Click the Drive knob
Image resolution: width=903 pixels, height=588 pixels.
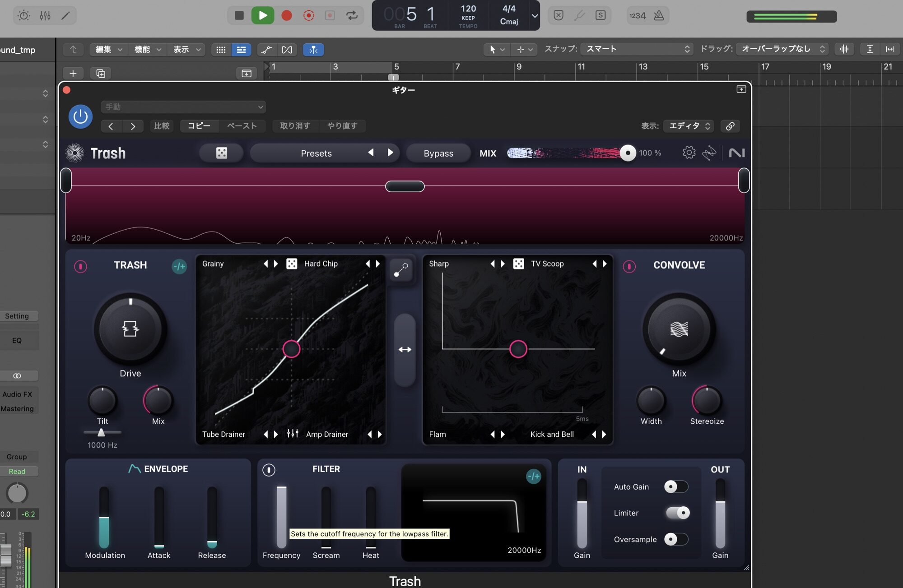pyautogui.click(x=130, y=329)
